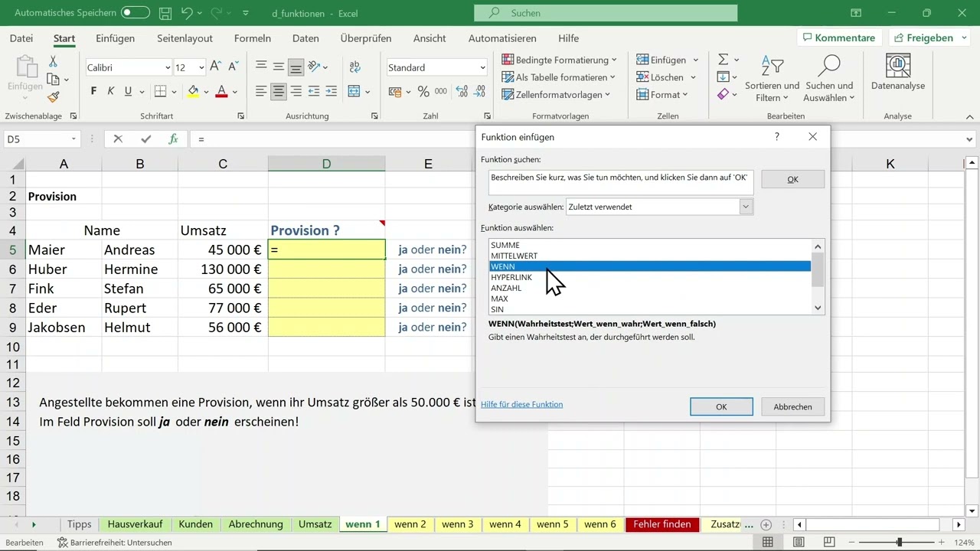Cancel formula entry with X icon
Viewport: 980px width, 551px height.
tap(118, 139)
